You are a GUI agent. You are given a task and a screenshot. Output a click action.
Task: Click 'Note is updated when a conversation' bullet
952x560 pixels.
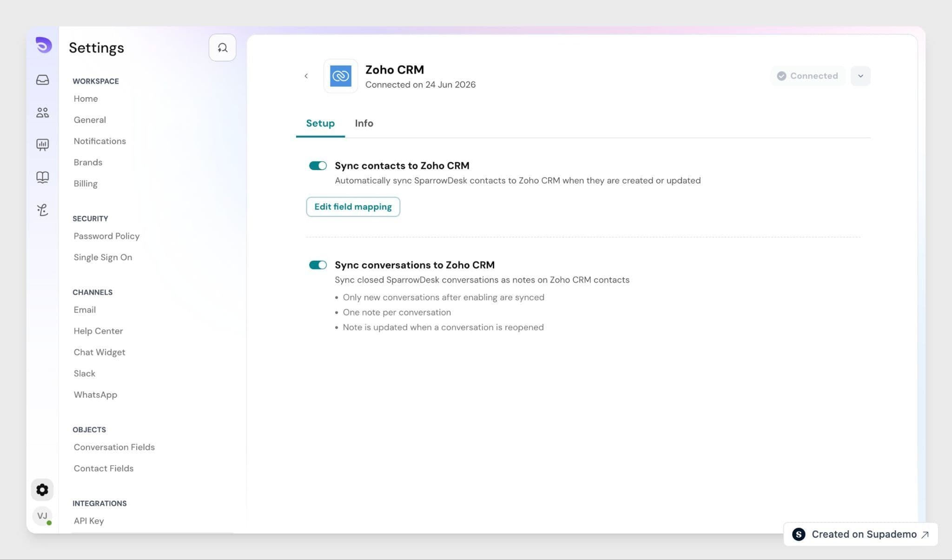[443, 327]
